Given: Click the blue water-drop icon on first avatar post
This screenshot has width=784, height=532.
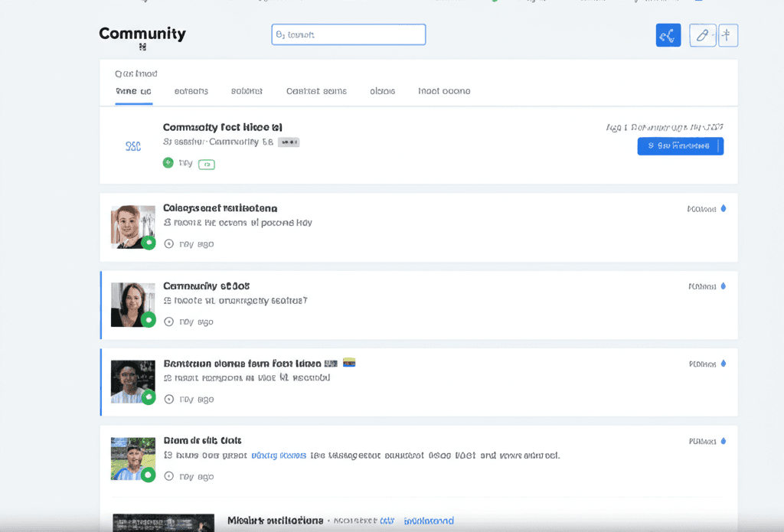Looking at the screenshot, I should pyautogui.click(x=724, y=209).
